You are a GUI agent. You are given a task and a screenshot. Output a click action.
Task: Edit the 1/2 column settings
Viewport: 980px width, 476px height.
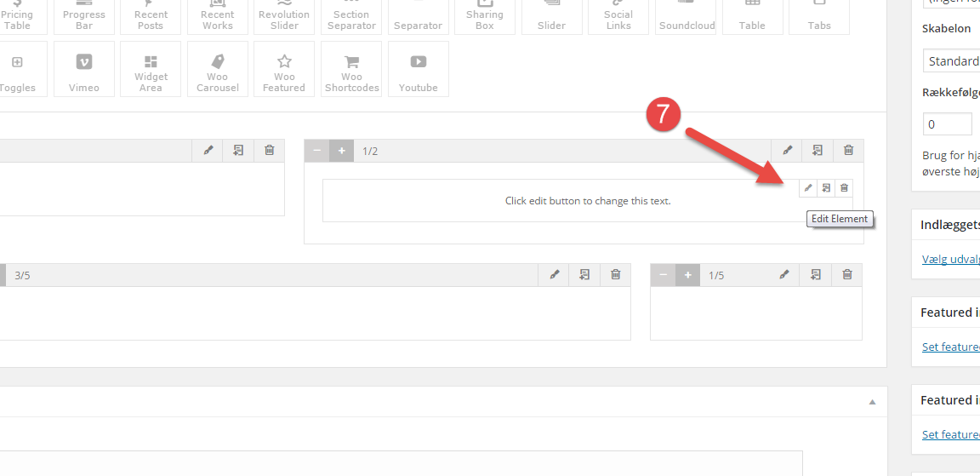pyautogui.click(x=788, y=151)
